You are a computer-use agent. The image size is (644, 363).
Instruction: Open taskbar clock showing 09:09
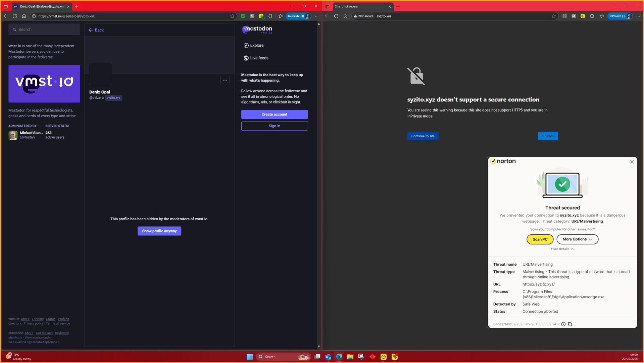630,357
